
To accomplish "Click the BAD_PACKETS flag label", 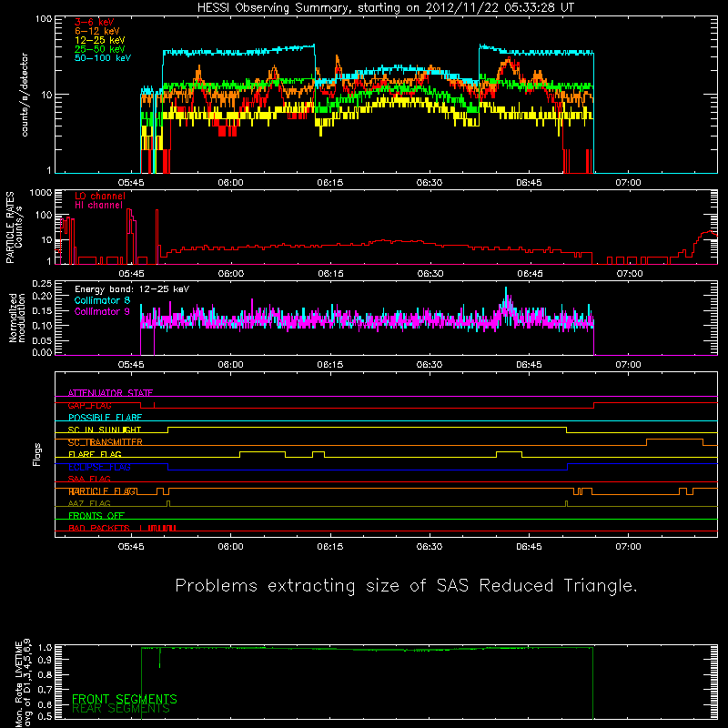I will click(99, 528).
